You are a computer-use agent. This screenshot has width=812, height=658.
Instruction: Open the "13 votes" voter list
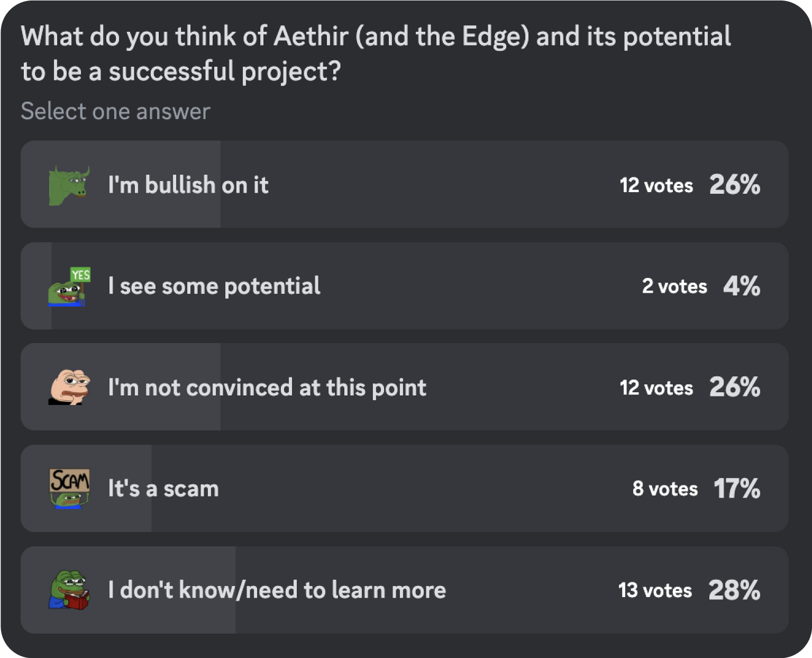pyautogui.click(x=655, y=590)
